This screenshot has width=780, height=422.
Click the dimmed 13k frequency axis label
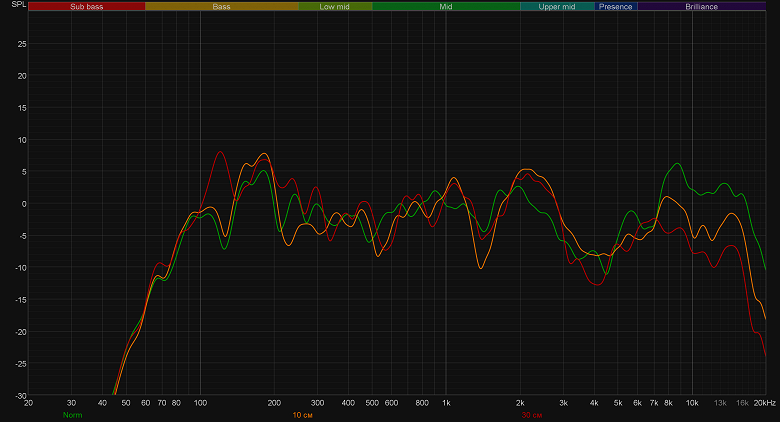tap(720, 403)
